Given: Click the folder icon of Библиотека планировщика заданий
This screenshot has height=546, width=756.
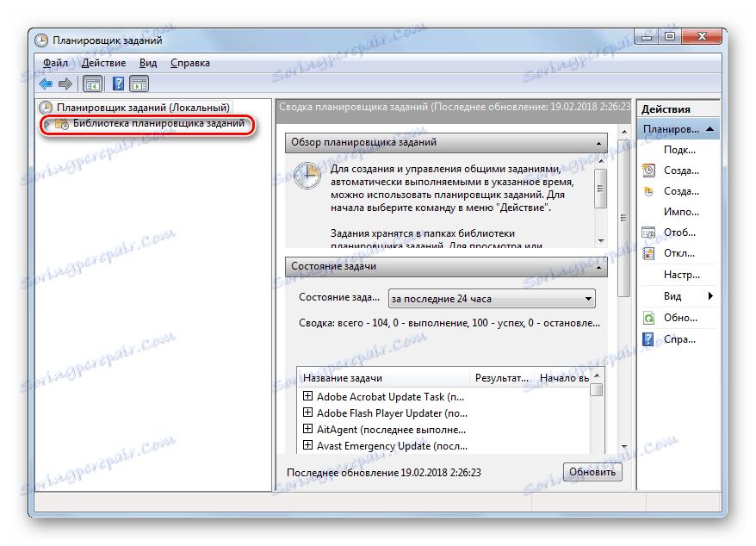Looking at the screenshot, I should point(62,124).
